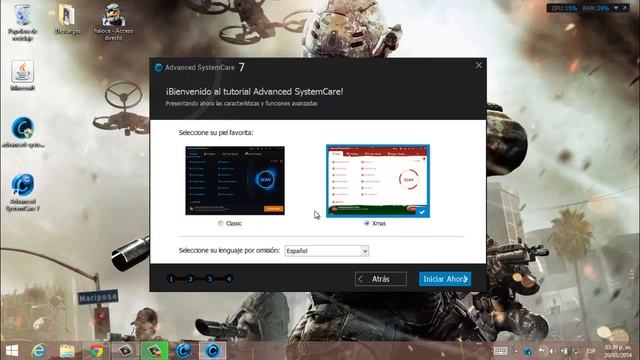Viewport: 640px width, 360px height.
Task: Open the Descargas folder on desktop
Action: point(67,19)
